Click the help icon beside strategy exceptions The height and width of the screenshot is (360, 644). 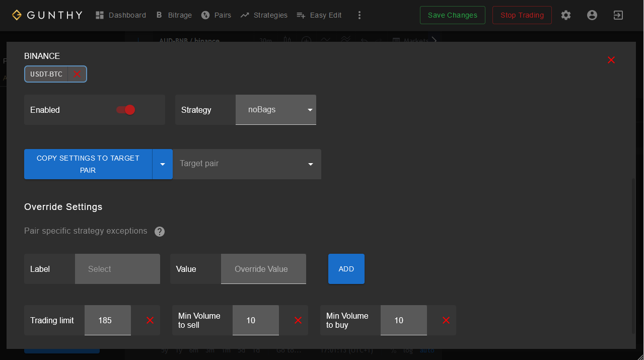click(160, 232)
